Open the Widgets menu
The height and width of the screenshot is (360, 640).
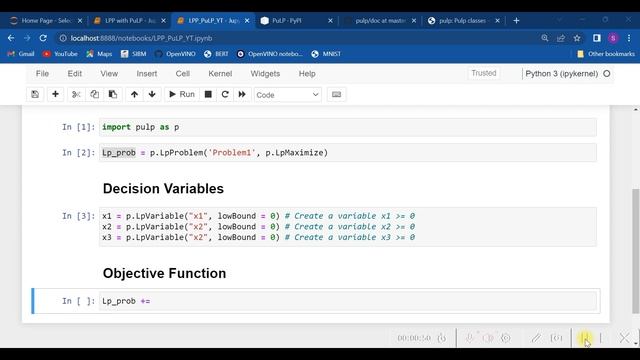point(265,74)
